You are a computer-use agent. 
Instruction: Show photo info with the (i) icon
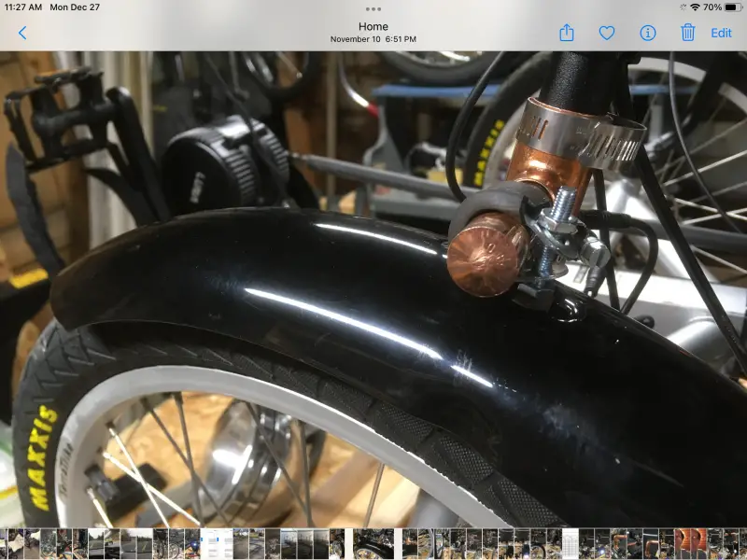[x=647, y=33]
